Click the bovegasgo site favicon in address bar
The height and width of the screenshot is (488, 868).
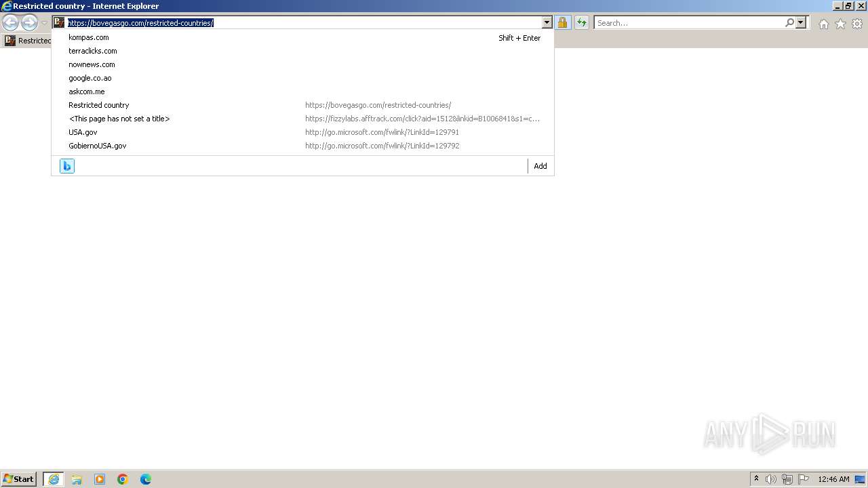(59, 22)
